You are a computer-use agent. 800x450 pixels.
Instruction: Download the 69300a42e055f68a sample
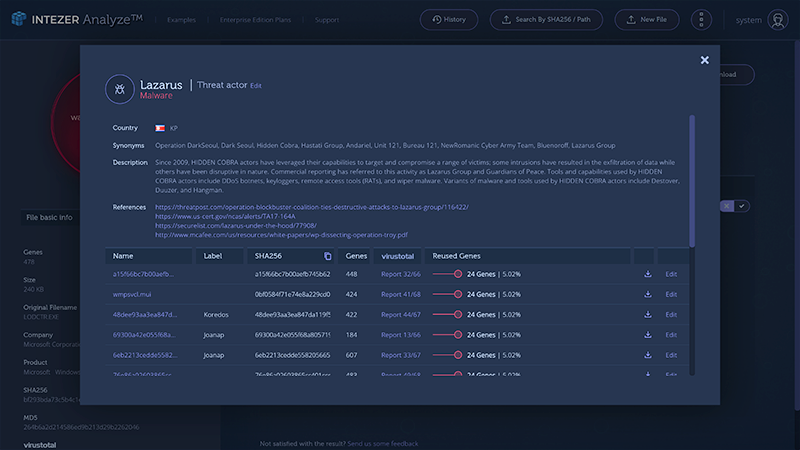(x=647, y=335)
